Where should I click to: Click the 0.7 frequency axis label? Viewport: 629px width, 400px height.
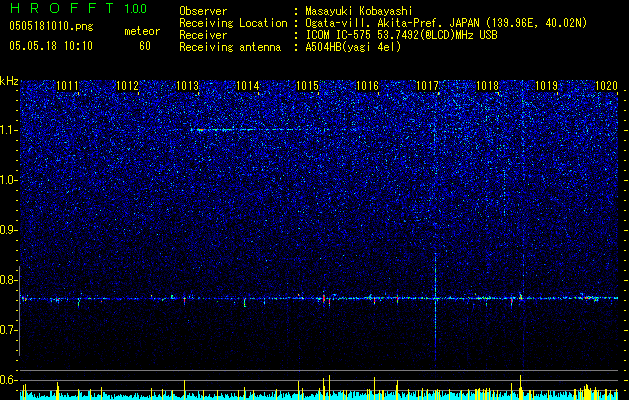8,330
